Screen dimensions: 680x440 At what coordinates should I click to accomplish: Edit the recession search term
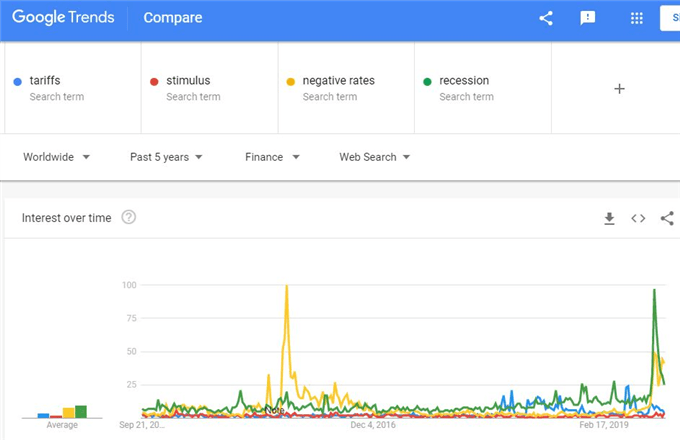point(483,88)
